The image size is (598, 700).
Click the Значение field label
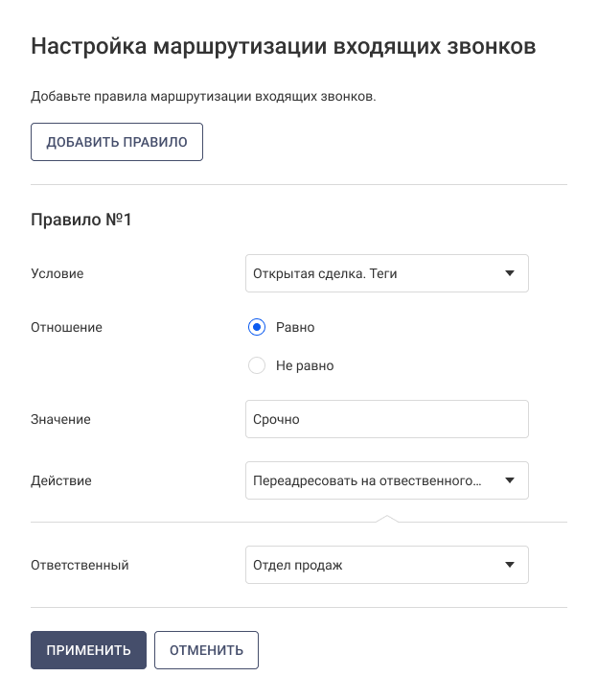pos(61,419)
